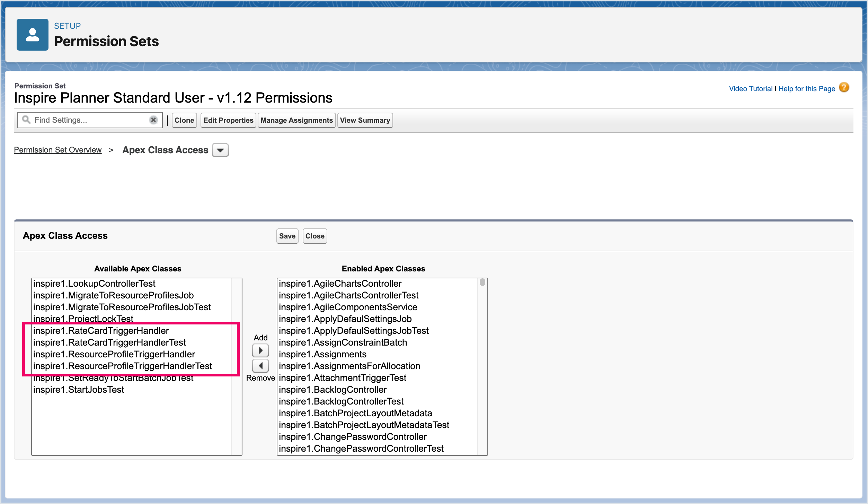Select inspire1.AssignmentsForAllocation
This screenshot has height=504, width=868.
[378, 366]
